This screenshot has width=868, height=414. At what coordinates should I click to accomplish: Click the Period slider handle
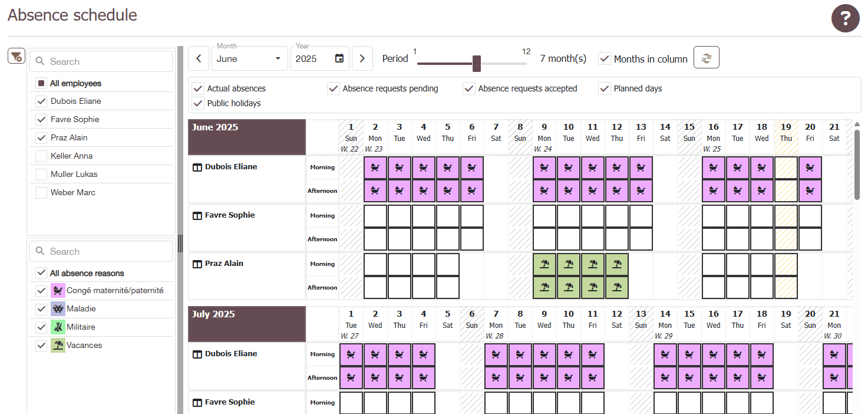click(x=477, y=63)
